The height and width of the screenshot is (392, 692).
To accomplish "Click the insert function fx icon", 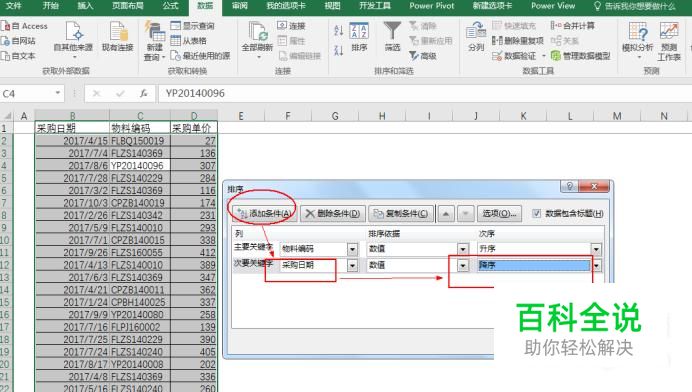I will 143,93.
